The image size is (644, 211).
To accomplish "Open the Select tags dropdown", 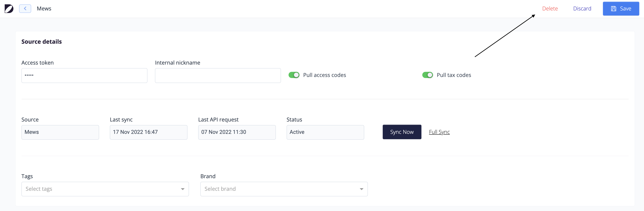I will point(105,189).
